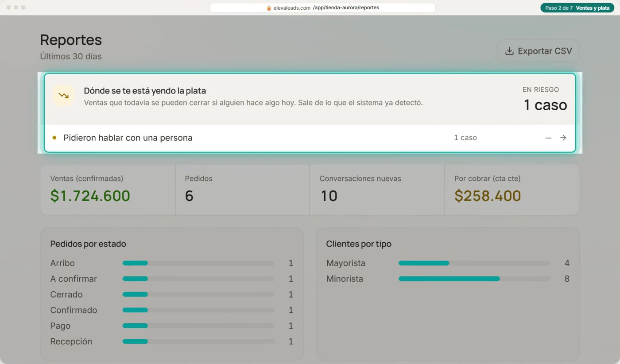The width and height of the screenshot is (620, 364).
Task: Click the Recepción progress bar
Action: (x=198, y=341)
